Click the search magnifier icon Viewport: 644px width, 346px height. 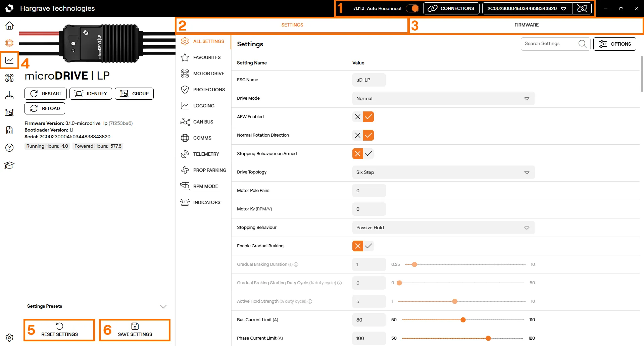tap(582, 44)
